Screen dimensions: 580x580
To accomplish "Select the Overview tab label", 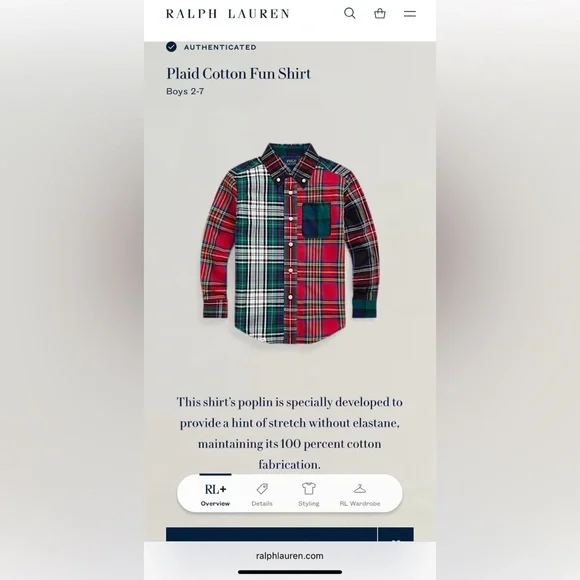I will coord(215,503).
